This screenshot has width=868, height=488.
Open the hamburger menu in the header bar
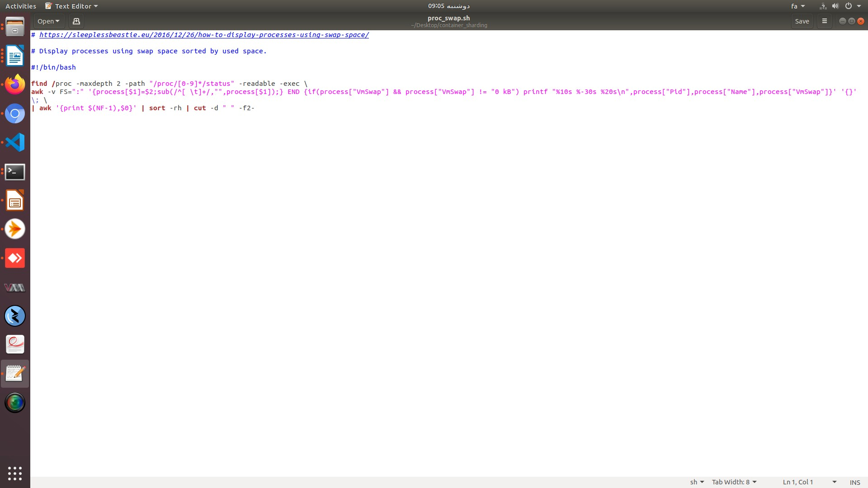(824, 21)
